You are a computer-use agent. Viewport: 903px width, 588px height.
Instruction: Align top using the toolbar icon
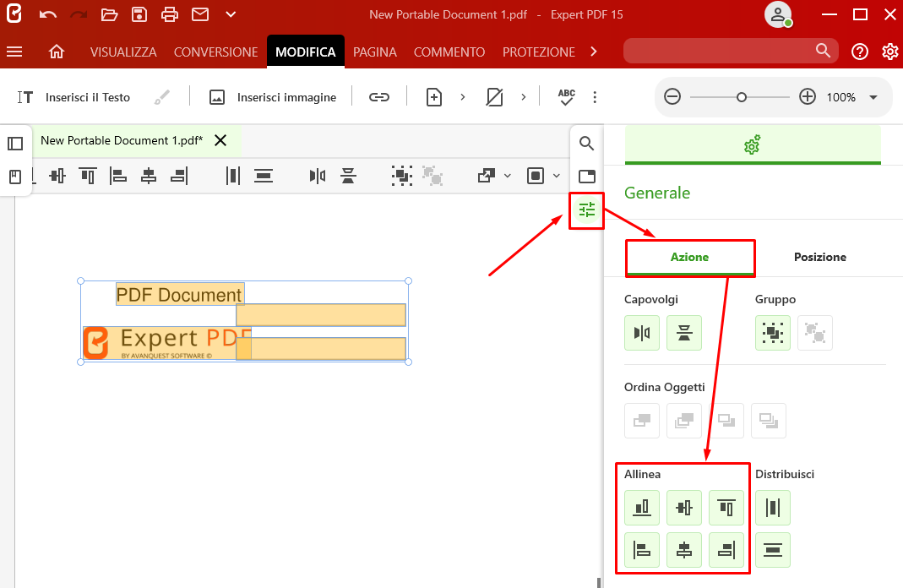coord(88,176)
